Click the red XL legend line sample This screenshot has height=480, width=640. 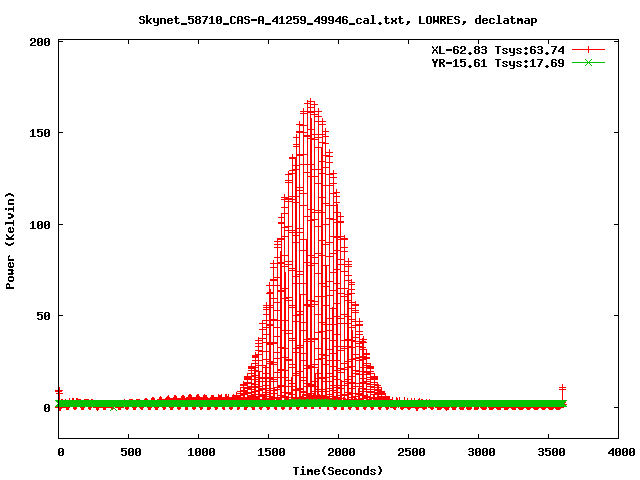588,50
